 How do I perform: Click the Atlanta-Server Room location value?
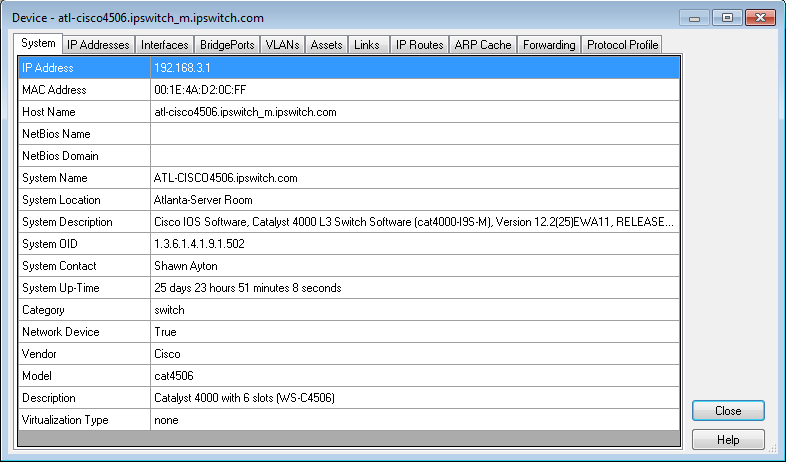click(415, 200)
